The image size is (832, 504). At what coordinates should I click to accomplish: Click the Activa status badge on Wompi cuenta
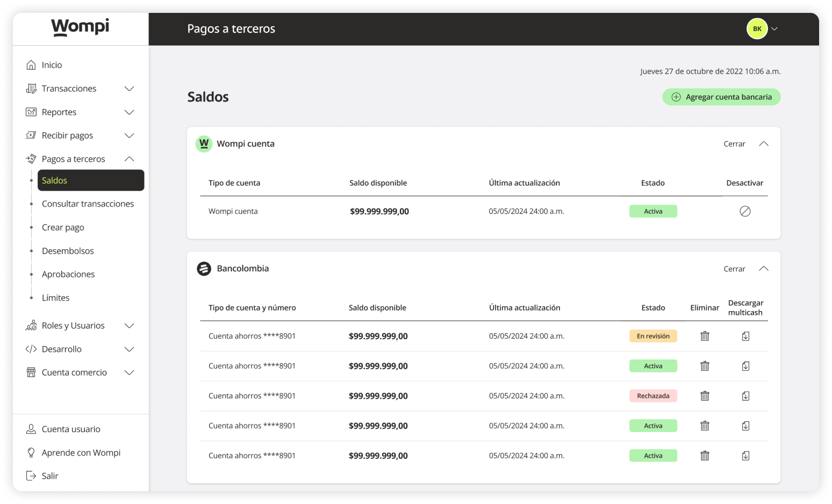pos(653,211)
